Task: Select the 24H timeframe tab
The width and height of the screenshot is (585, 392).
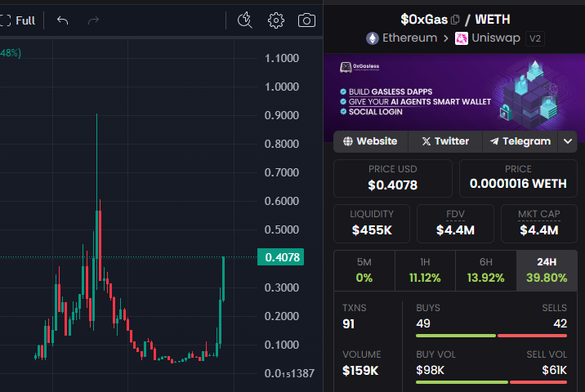Action: pos(547,270)
